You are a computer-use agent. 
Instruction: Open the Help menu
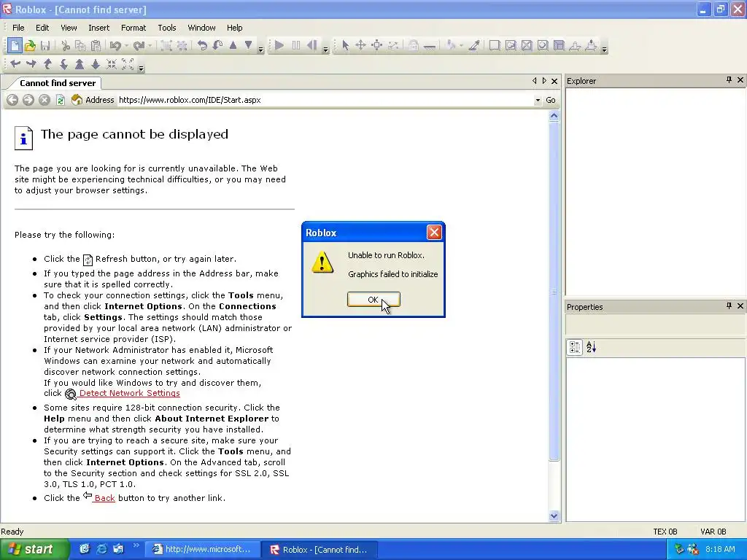[234, 28]
